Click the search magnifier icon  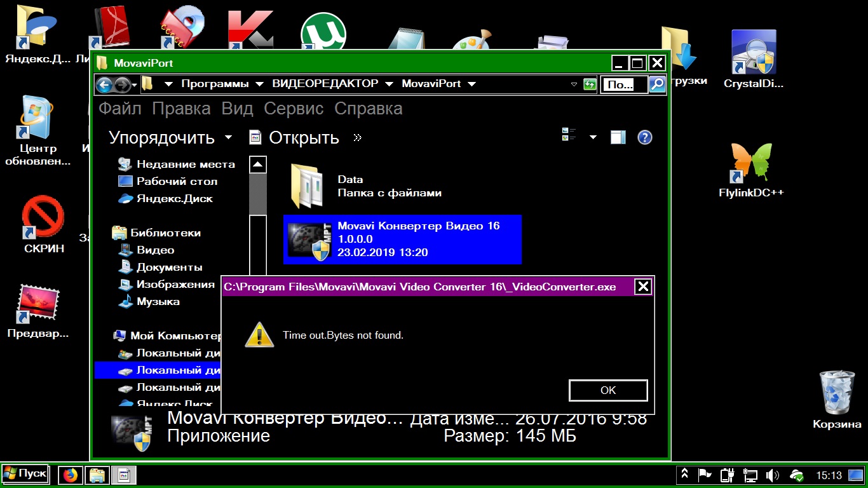pos(657,84)
